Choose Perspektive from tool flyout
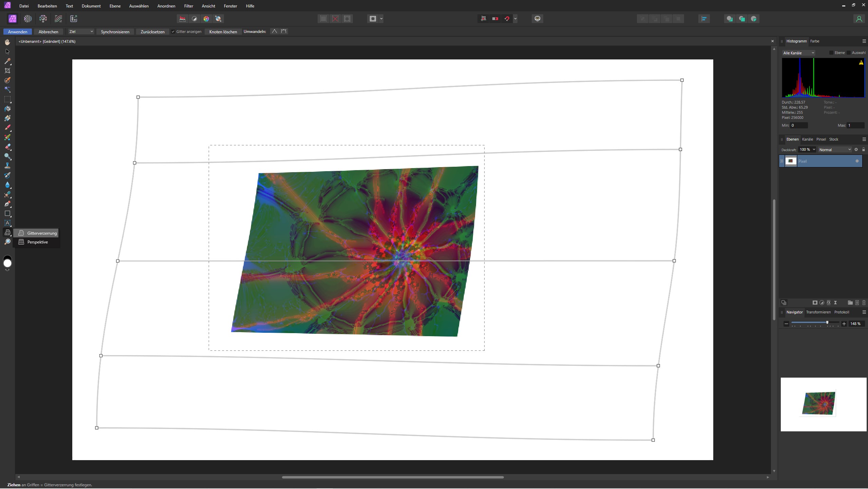868x489 pixels. [37, 242]
